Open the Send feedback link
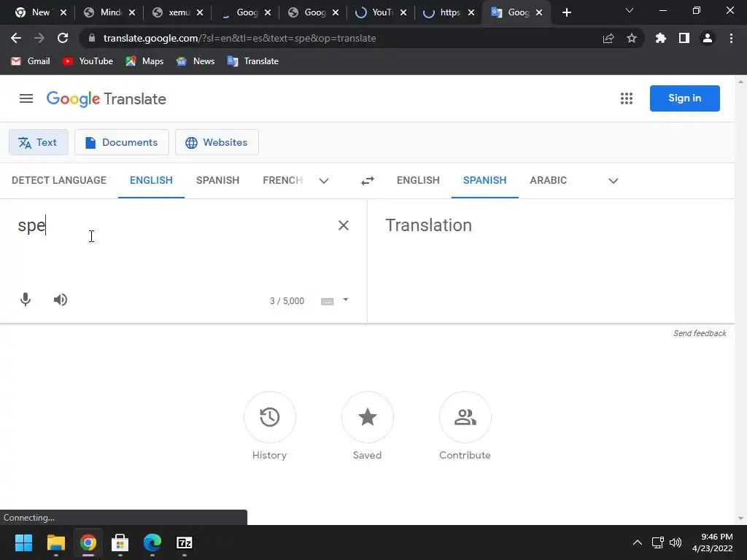Image resolution: width=747 pixels, height=560 pixels. pos(700,333)
